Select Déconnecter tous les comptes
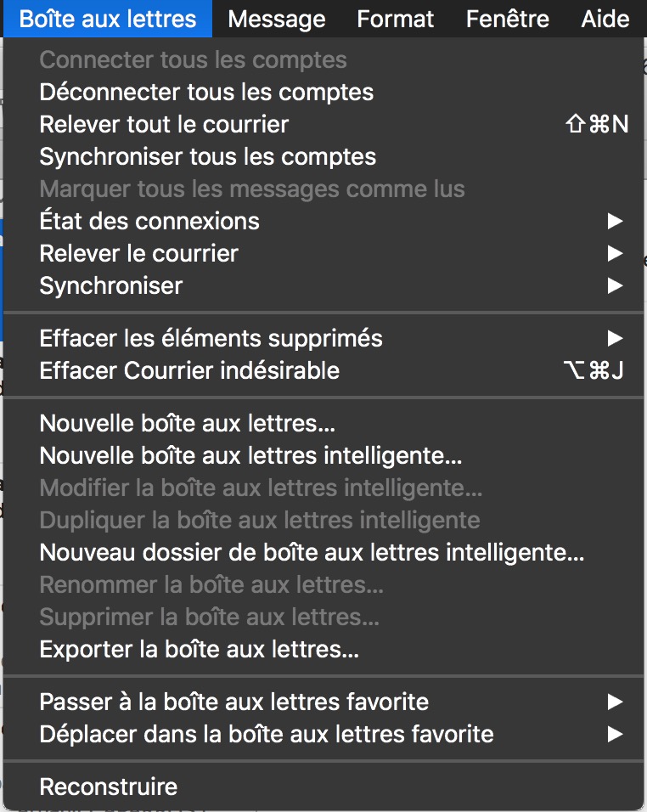The width and height of the screenshot is (647, 812). 206,92
